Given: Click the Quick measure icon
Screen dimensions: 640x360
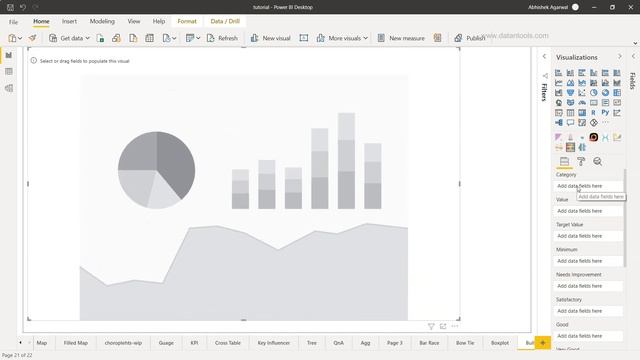Looking at the screenshot, I should tap(438, 38).
